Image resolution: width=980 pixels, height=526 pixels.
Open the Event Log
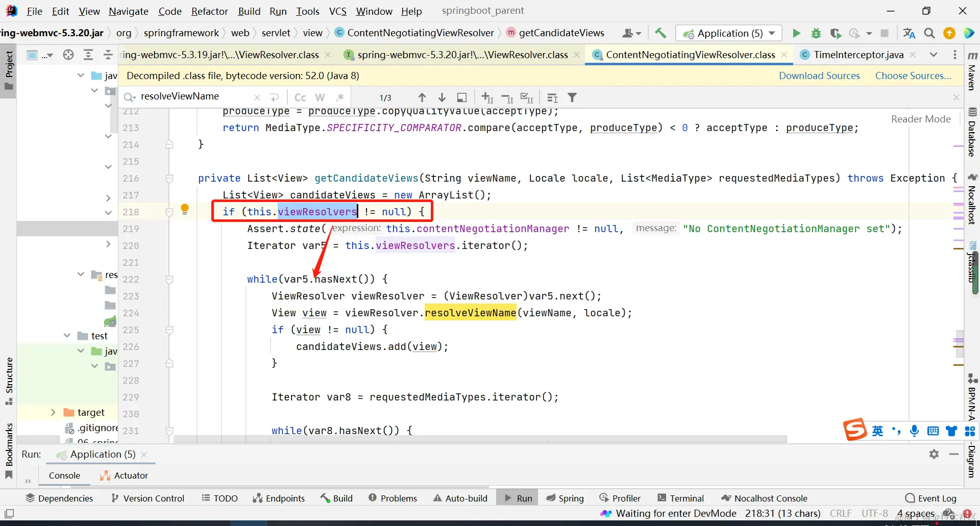[x=930, y=498]
